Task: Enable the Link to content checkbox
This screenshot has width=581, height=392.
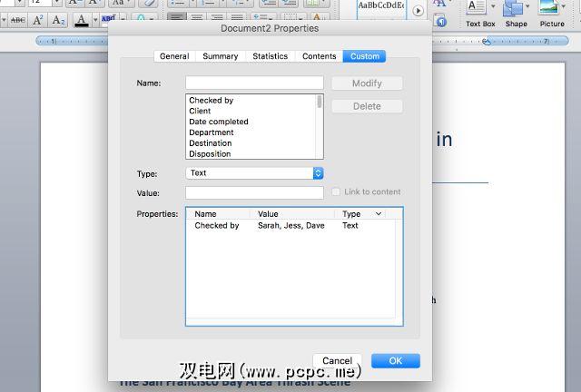Action: coord(336,192)
